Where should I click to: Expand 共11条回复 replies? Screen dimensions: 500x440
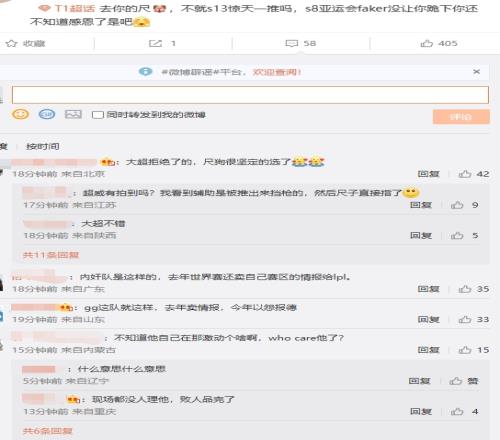[51, 255]
